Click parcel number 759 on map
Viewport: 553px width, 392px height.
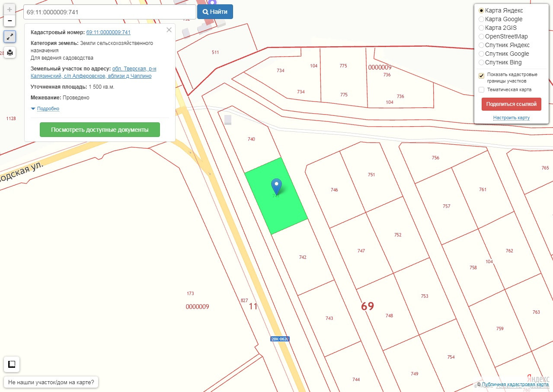[500, 328]
